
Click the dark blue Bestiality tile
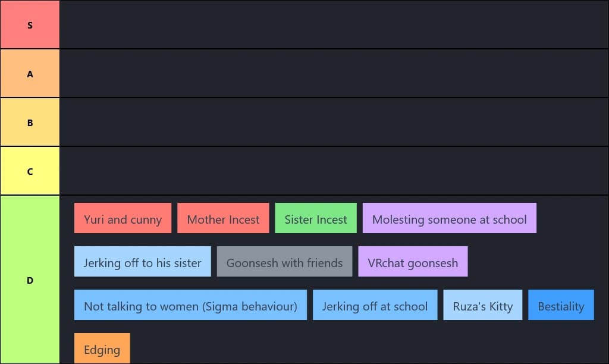click(x=561, y=306)
